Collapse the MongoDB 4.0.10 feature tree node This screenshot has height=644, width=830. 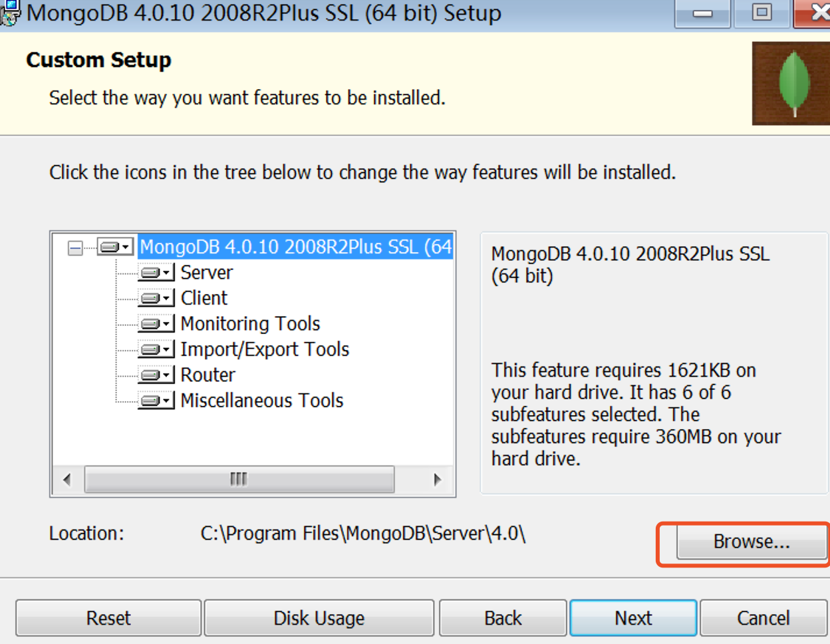(76, 248)
